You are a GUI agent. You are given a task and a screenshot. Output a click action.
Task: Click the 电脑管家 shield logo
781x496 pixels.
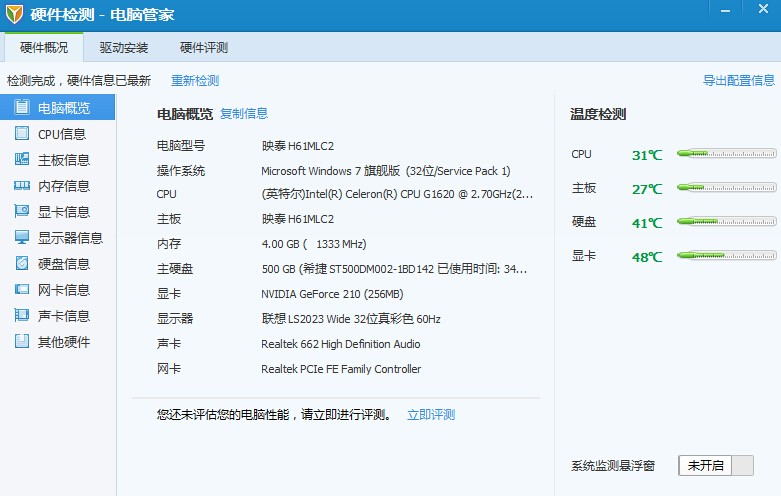tap(14, 14)
